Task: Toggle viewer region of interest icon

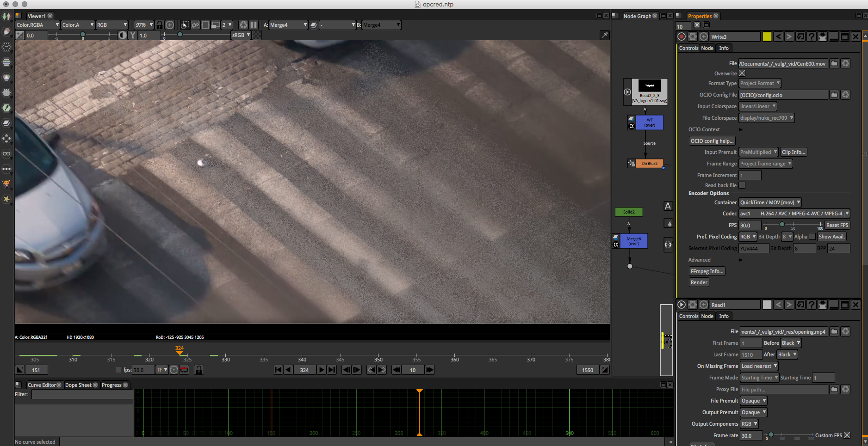Action: (205, 25)
